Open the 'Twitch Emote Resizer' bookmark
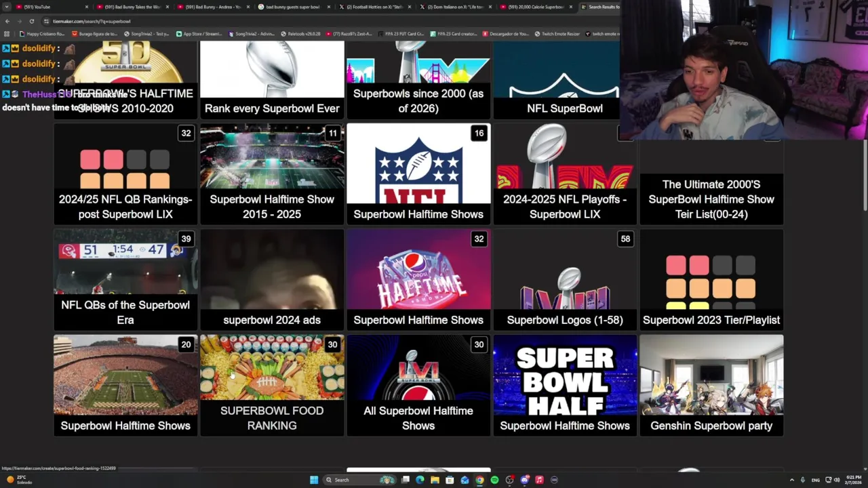Image resolution: width=868 pixels, height=488 pixels. [557, 34]
